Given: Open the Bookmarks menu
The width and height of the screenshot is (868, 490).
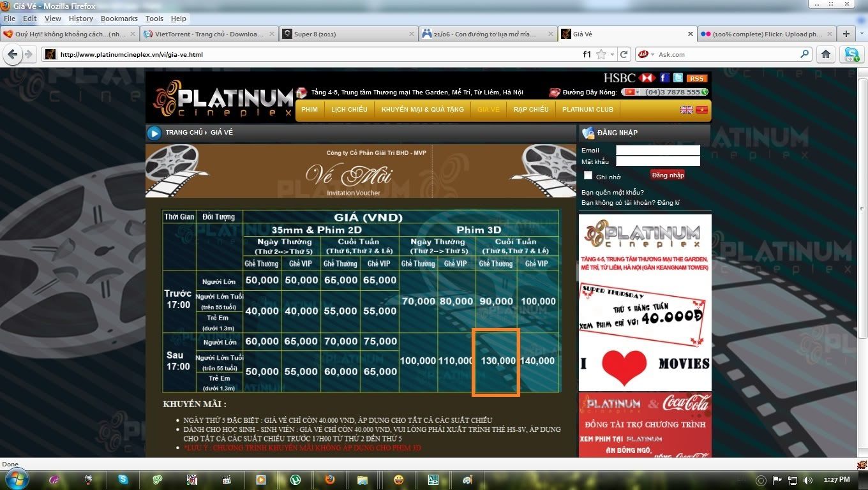Looking at the screenshot, I should tap(119, 19).
